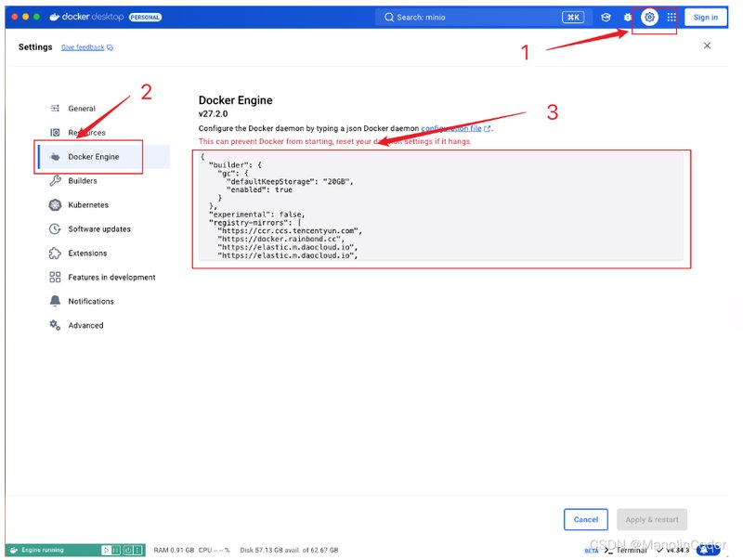Click the search field showing minio
This screenshot has height=560, width=743.
tap(482, 18)
